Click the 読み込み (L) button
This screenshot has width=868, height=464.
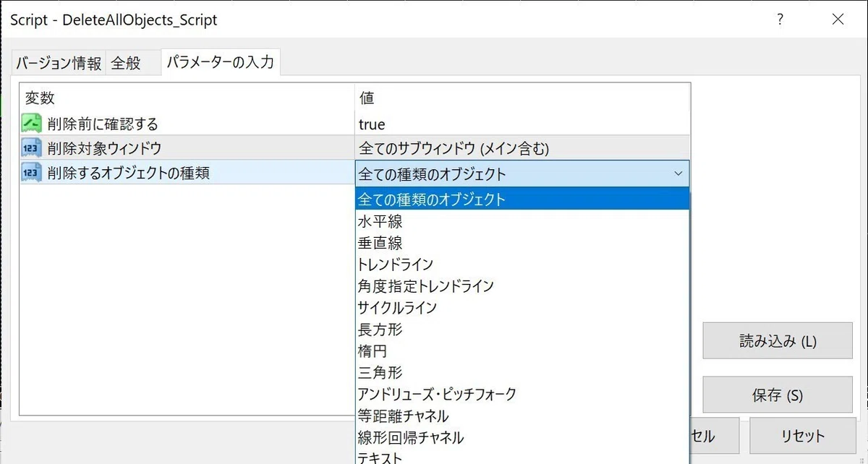pos(778,341)
